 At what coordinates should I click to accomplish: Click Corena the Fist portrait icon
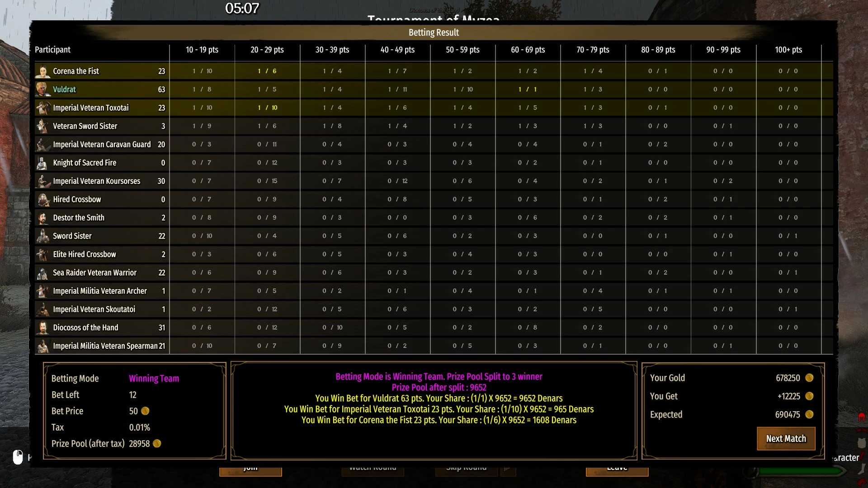43,71
